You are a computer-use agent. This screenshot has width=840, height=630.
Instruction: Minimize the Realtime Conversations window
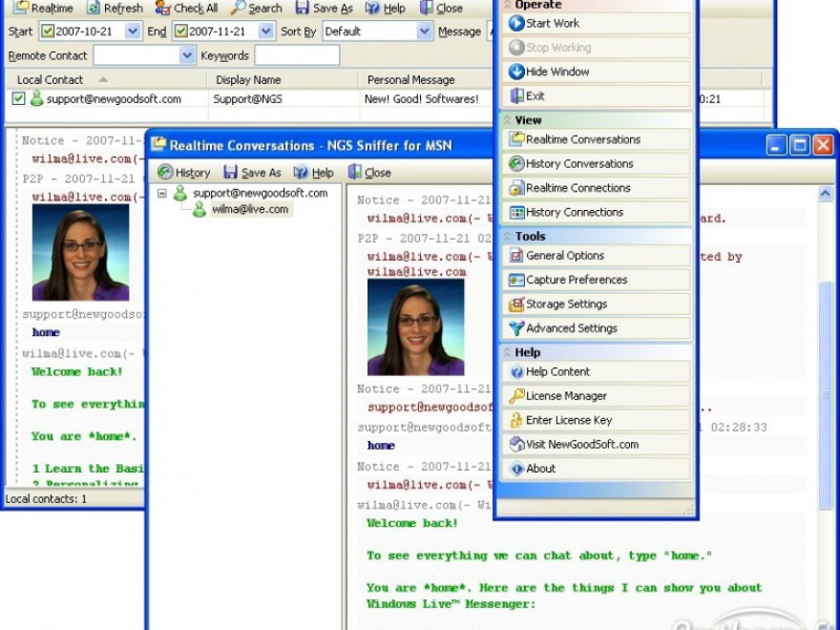pos(776,145)
